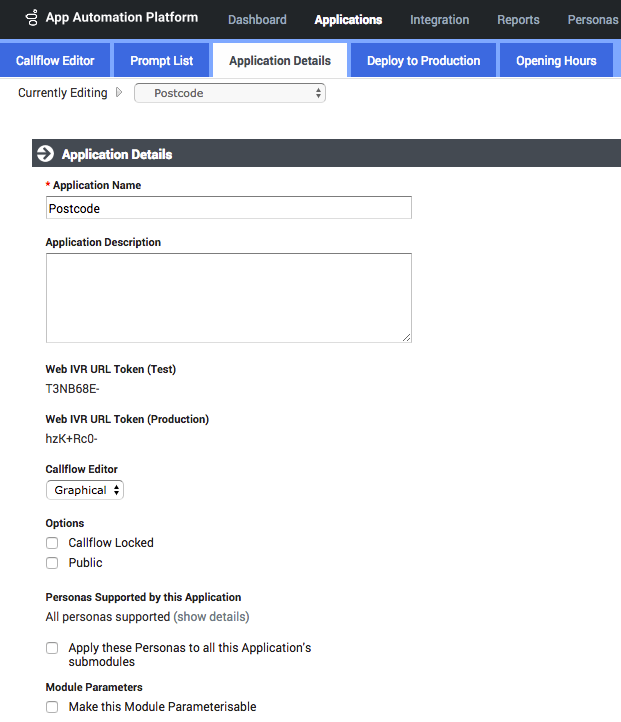
Task: Open the Opening Hours tab
Action: pyautogui.click(x=556, y=60)
